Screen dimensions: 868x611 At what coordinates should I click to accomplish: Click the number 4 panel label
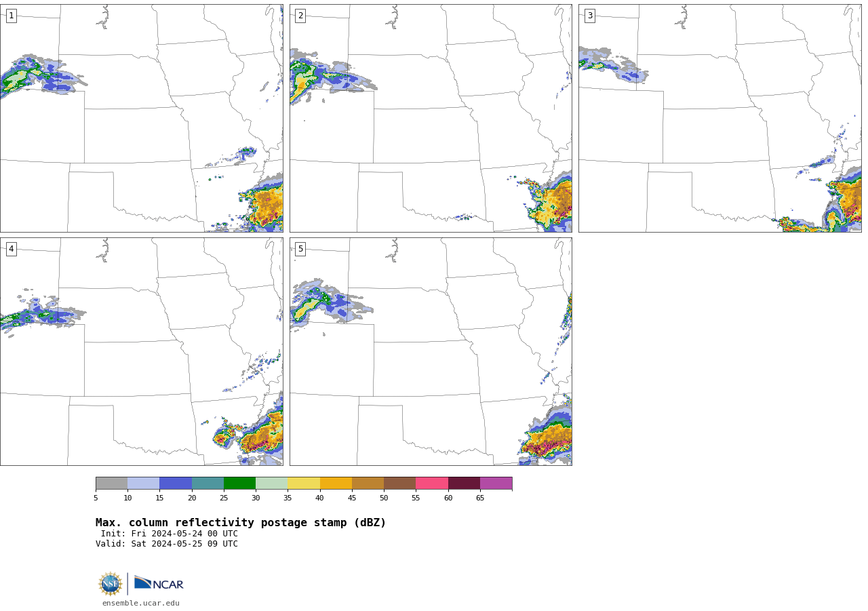click(11, 249)
